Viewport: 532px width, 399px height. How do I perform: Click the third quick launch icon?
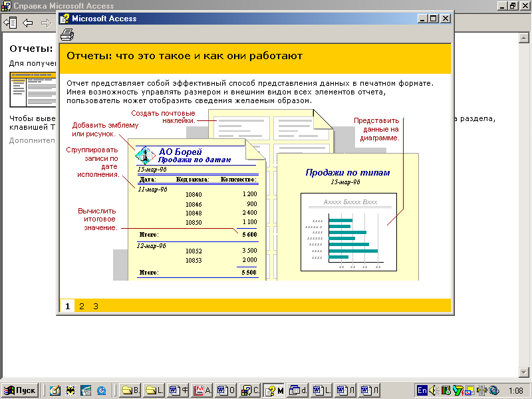[x=86, y=390]
